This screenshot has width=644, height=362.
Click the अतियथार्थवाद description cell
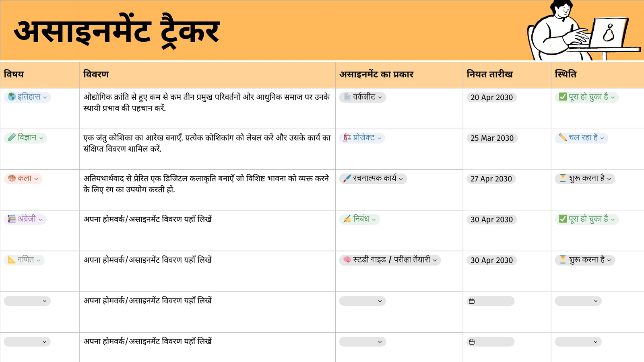coord(208,190)
